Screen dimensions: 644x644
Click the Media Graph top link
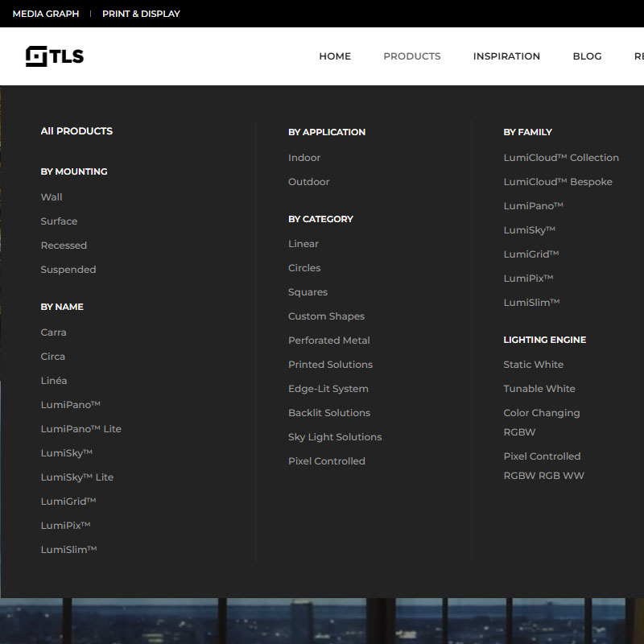point(46,14)
